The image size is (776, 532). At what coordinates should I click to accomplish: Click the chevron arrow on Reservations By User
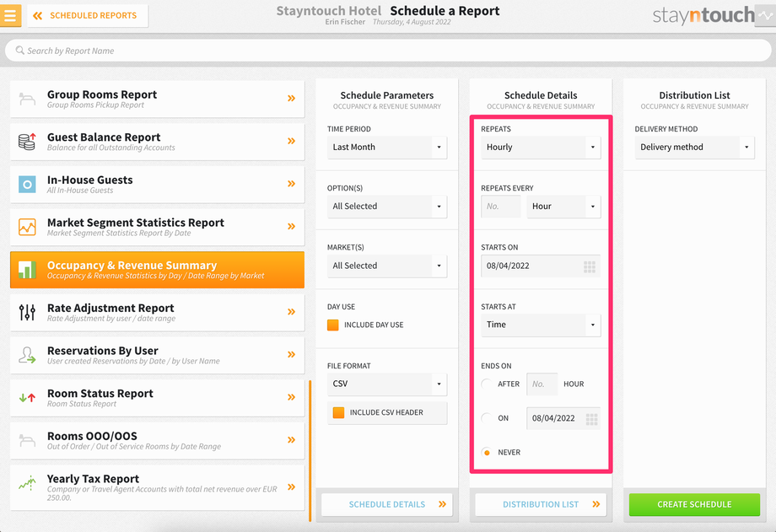click(x=292, y=354)
